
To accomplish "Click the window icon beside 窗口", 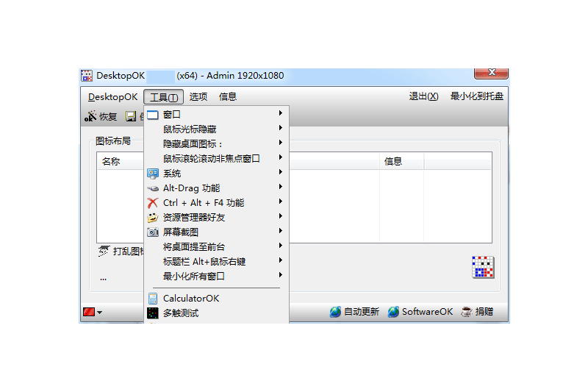I will pyautogui.click(x=153, y=115).
